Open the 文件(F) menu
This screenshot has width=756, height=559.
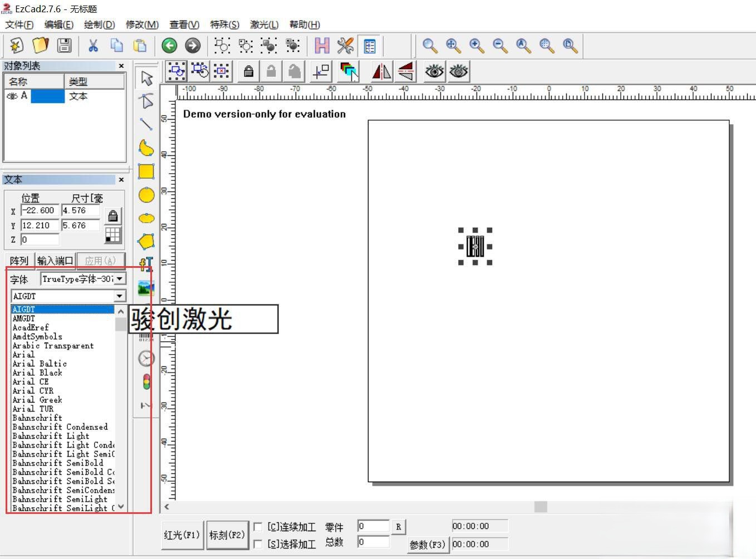click(19, 24)
